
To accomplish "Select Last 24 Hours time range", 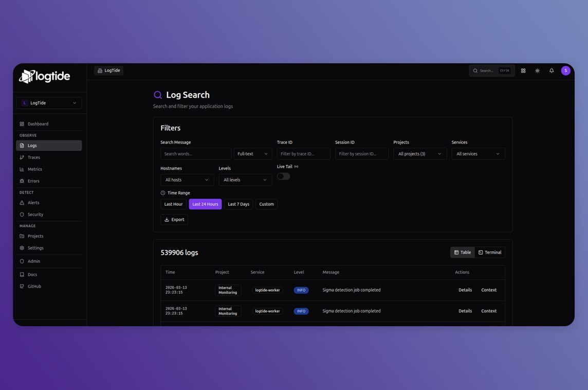I will (205, 204).
